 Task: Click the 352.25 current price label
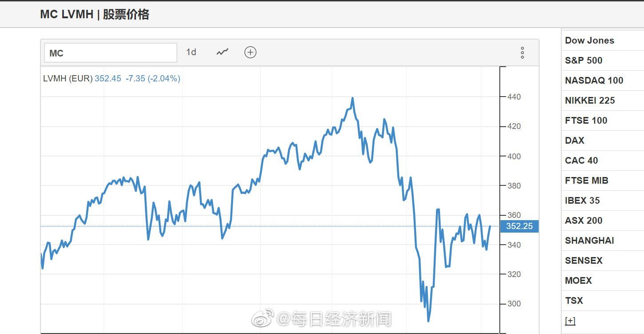(519, 226)
